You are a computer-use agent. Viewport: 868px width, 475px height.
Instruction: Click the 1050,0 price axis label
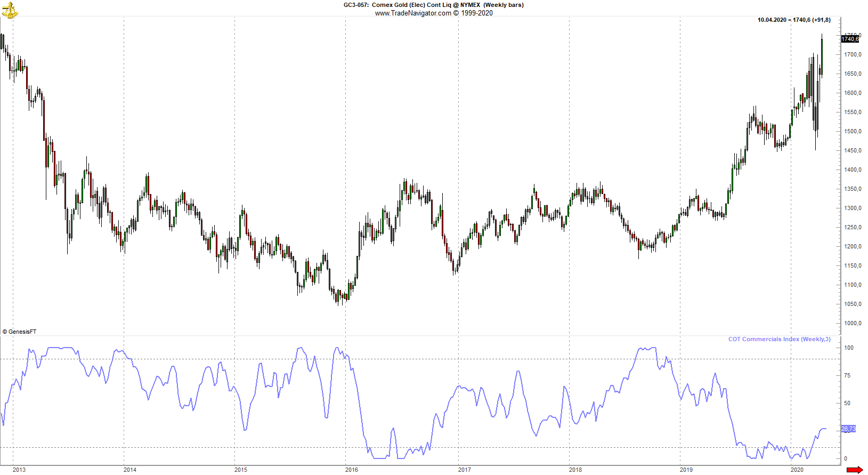pyautogui.click(x=853, y=304)
